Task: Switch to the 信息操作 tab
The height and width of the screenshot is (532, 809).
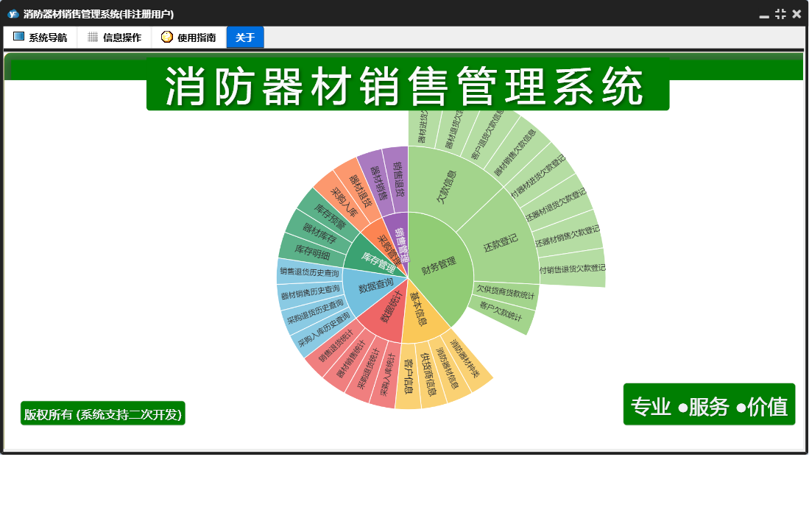Action: 115,37
